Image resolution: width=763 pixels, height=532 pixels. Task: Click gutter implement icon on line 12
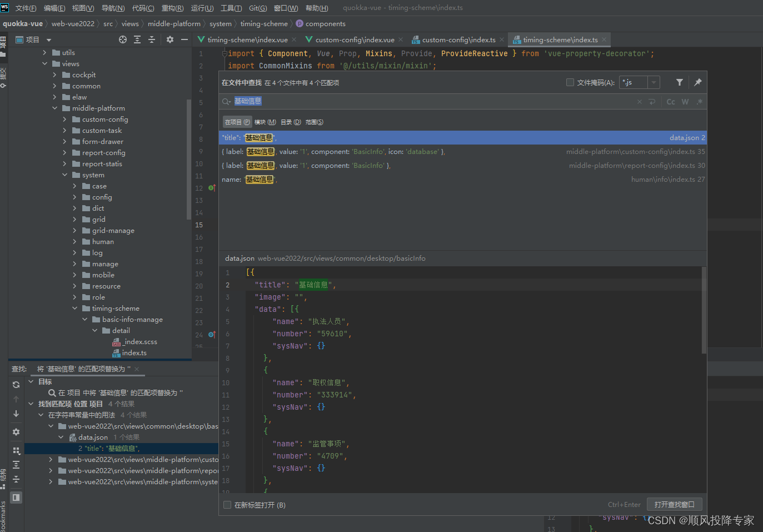(x=212, y=188)
